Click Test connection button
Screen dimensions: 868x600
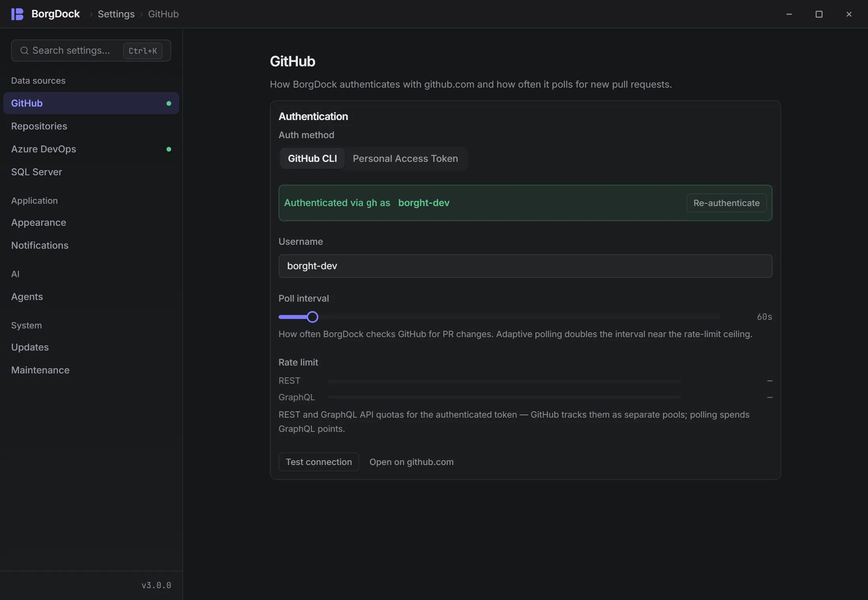click(x=319, y=462)
